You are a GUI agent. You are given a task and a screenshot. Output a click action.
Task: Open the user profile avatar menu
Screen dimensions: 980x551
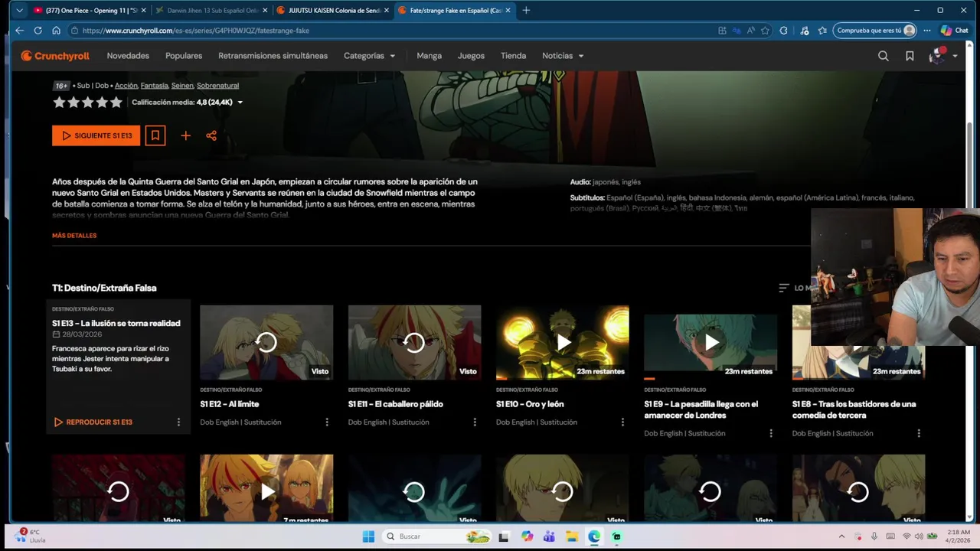coord(942,56)
